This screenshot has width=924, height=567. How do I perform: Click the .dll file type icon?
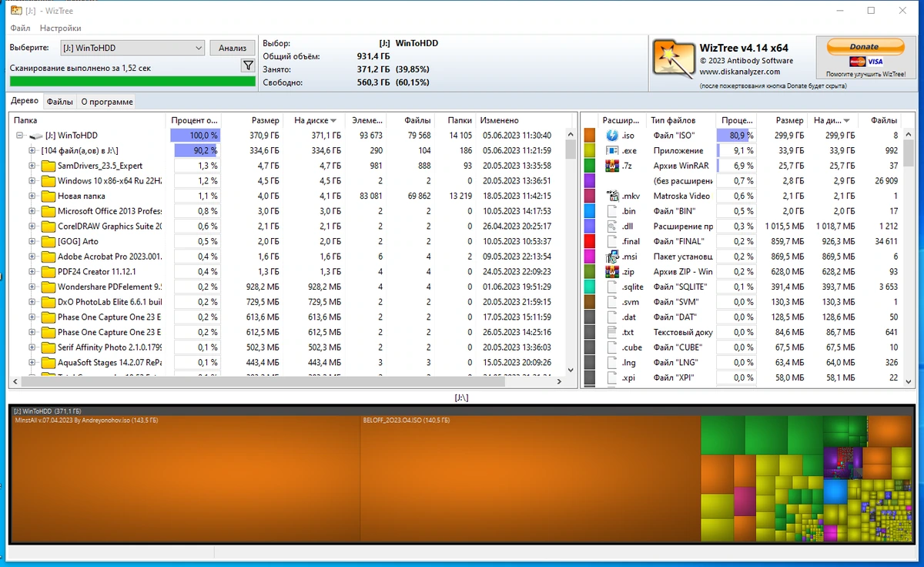pos(612,226)
